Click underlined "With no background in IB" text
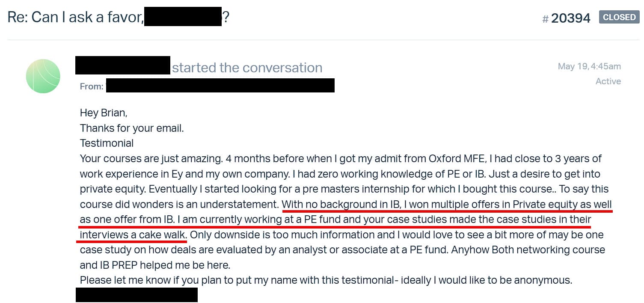 coord(341,204)
